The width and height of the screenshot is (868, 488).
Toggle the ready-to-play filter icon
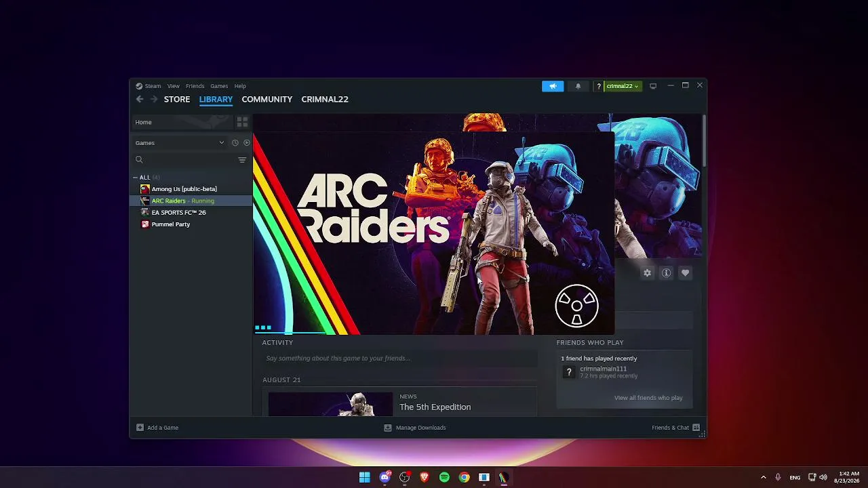click(x=247, y=143)
